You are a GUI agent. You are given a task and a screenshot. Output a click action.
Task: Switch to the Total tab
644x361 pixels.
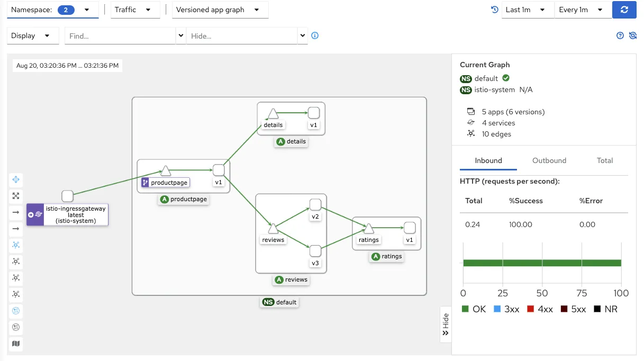(605, 160)
